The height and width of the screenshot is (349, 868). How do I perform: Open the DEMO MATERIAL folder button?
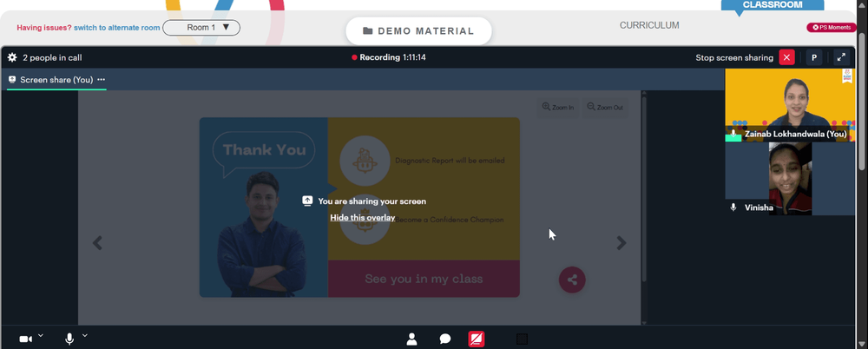pos(418,31)
